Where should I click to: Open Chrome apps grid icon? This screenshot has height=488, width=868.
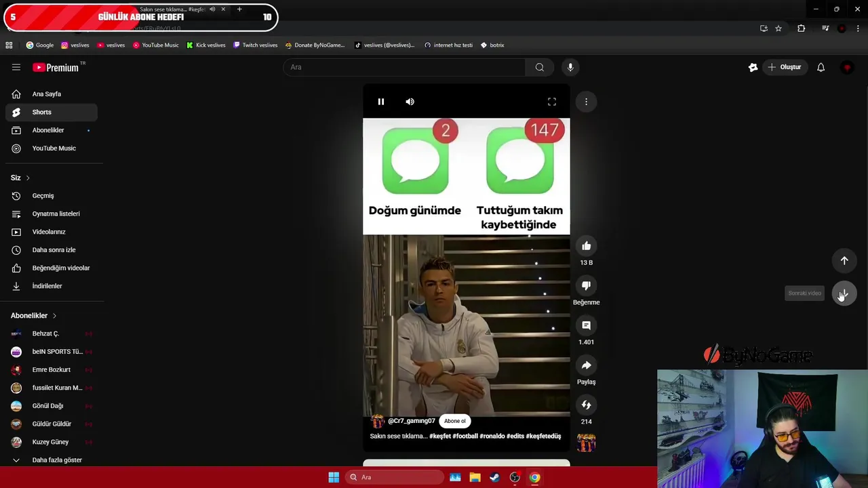(x=9, y=45)
